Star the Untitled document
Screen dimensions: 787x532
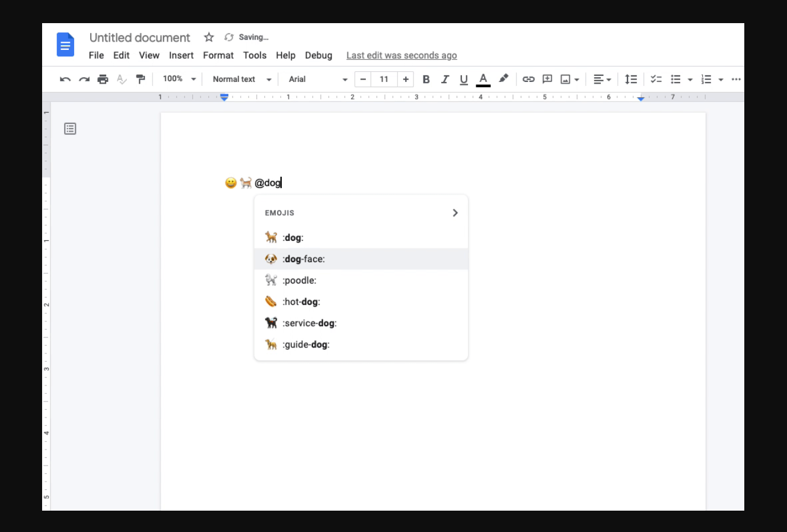[x=209, y=37]
